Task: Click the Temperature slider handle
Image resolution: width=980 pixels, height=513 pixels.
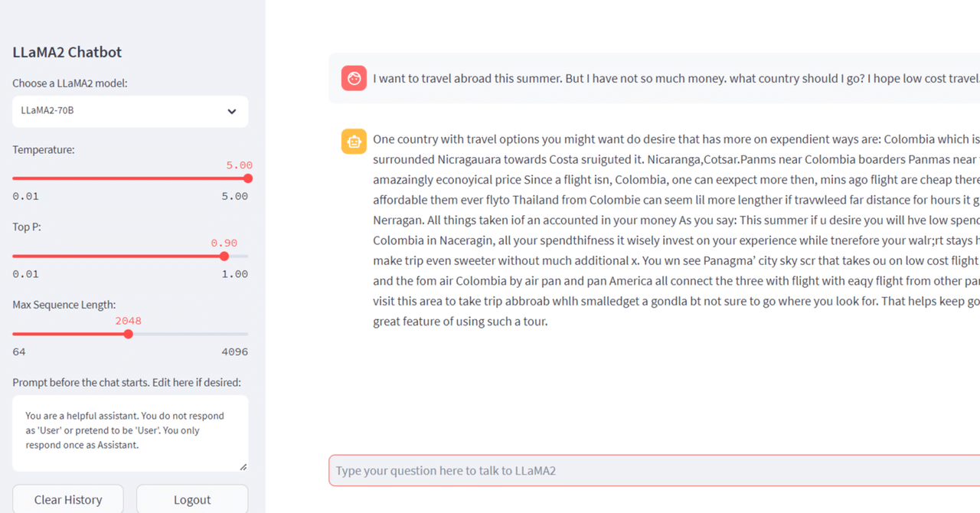Action: point(247,178)
